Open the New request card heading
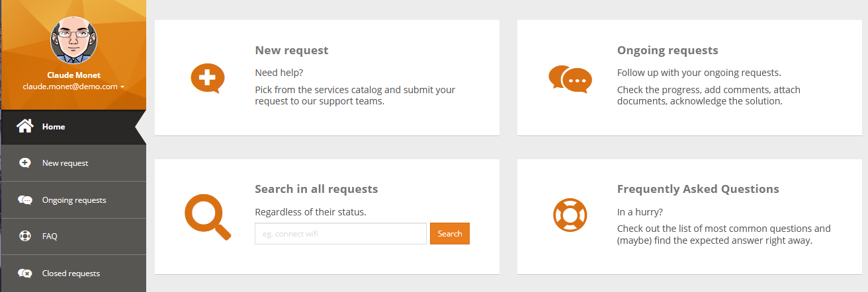This screenshot has height=292, width=868. [x=291, y=50]
